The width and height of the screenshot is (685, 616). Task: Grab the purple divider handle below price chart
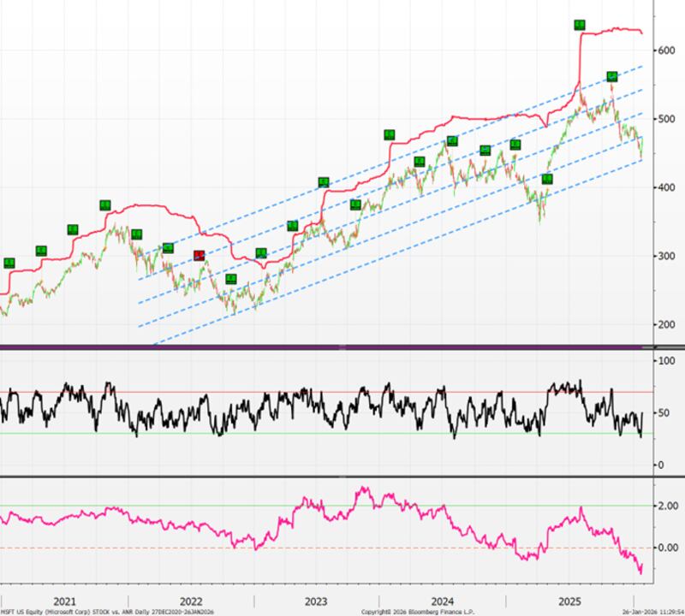342,346
